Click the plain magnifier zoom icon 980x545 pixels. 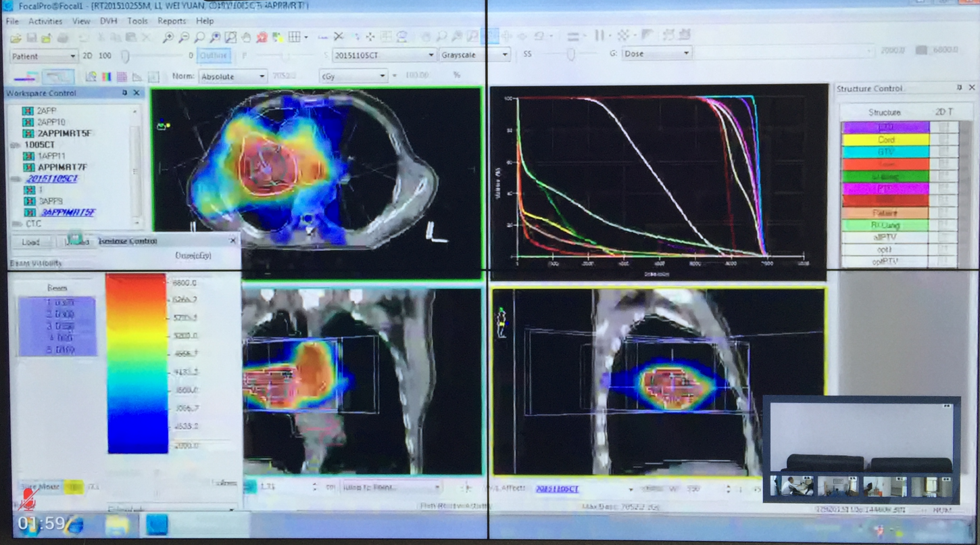[199, 38]
